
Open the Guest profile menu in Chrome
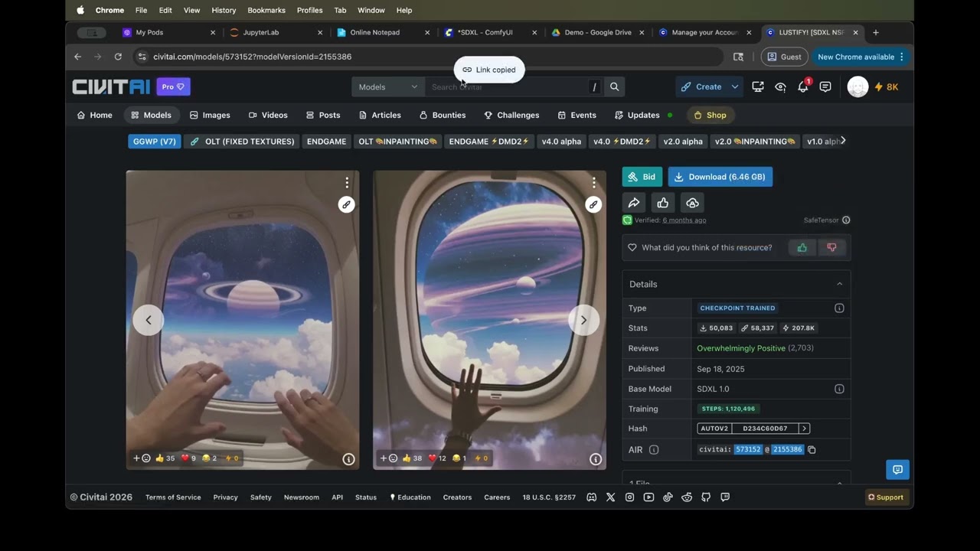(x=785, y=57)
